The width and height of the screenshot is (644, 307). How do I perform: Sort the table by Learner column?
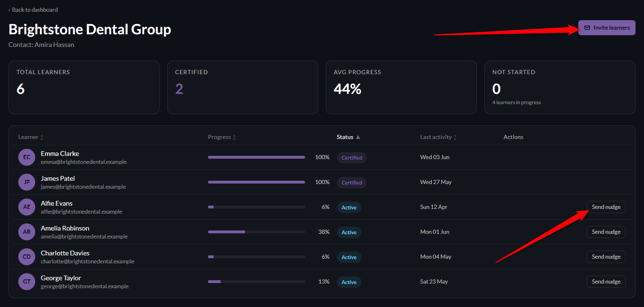pyautogui.click(x=31, y=137)
